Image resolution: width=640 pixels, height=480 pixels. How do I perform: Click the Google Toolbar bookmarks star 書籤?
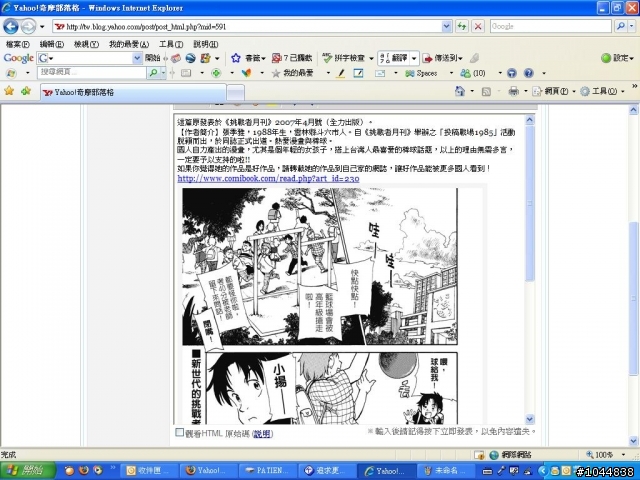(x=248, y=58)
